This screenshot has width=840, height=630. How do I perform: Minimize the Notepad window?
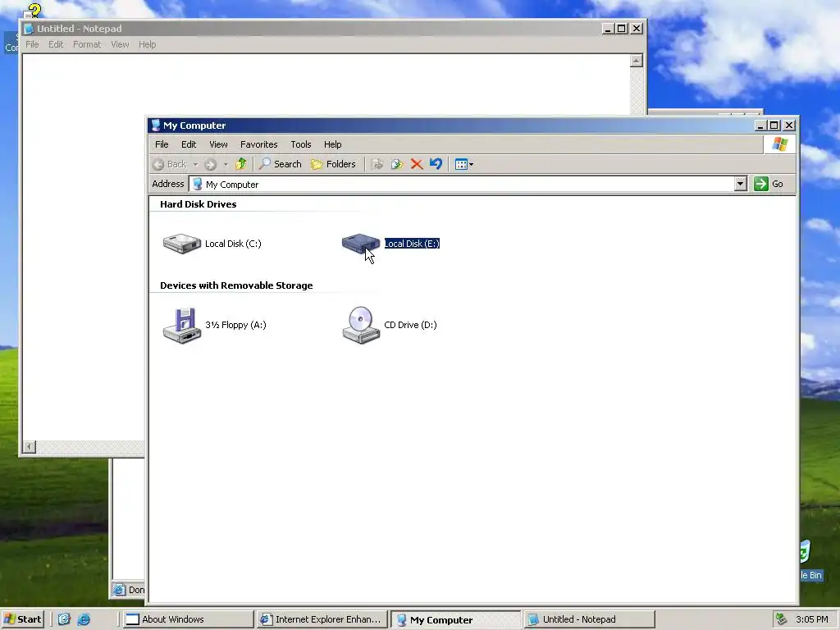(x=607, y=29)
